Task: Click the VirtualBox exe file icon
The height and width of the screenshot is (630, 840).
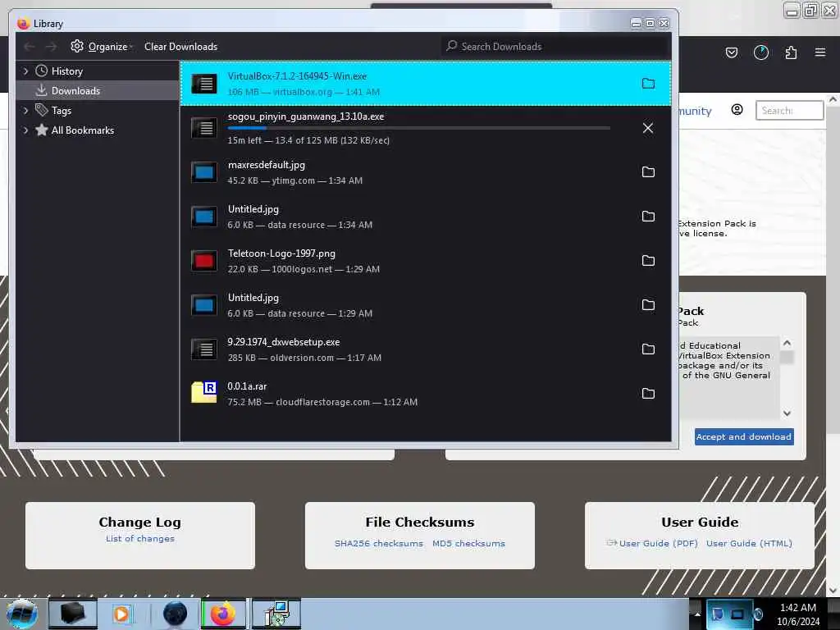Action: [x=204, y=84]
